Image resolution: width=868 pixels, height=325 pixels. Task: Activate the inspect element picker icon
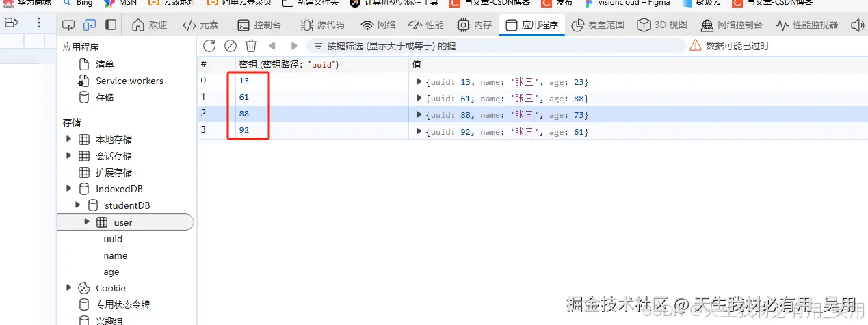point(68,25)
